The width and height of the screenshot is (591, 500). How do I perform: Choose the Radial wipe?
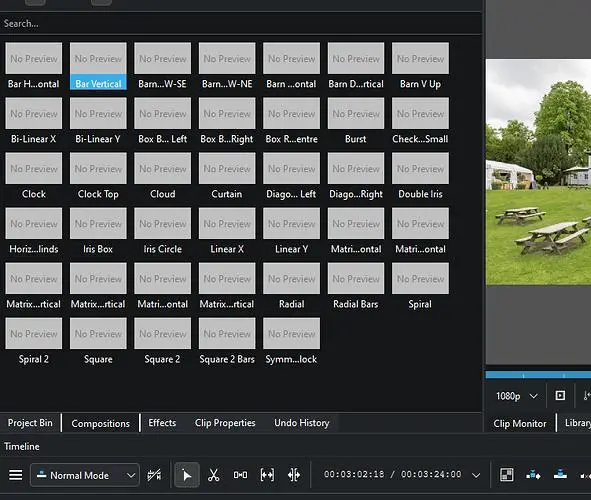[291, 286]
